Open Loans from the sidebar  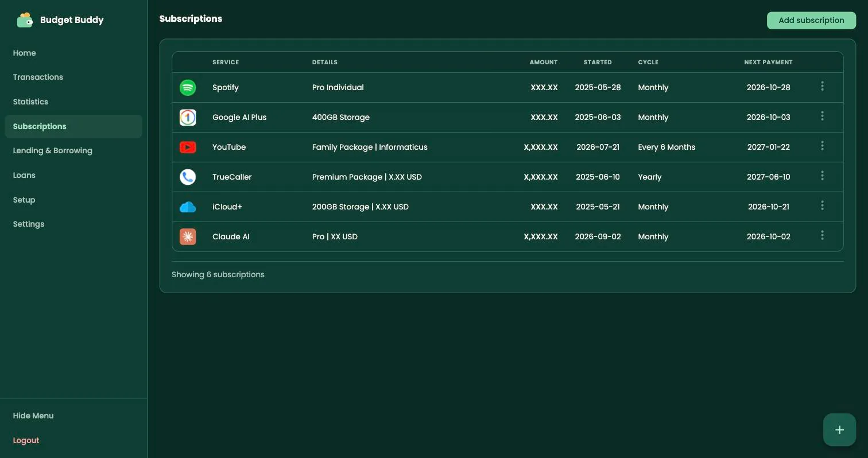[x=73, y=175]
